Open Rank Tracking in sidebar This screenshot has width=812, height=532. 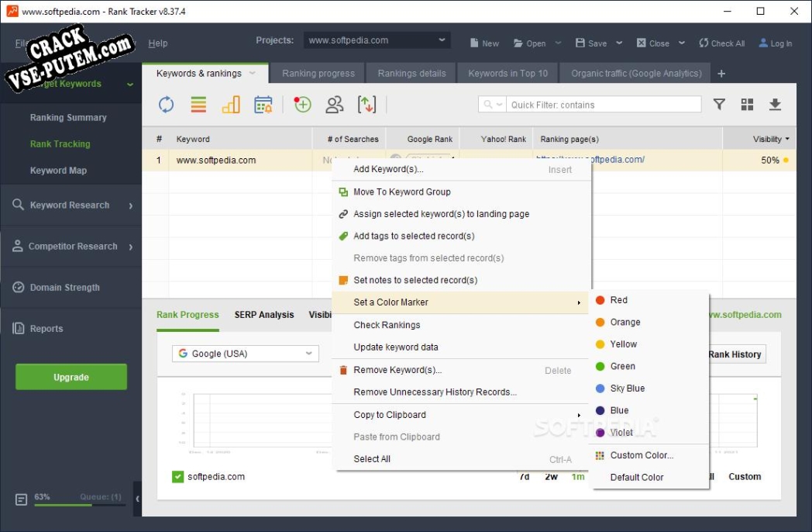click(x=60, y=143)
